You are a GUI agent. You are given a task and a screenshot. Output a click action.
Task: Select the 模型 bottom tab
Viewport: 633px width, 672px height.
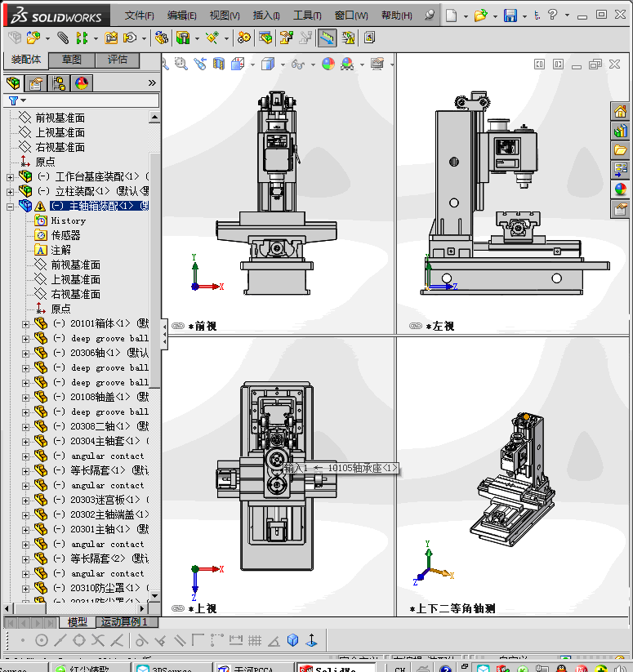[x=77, y=622]
